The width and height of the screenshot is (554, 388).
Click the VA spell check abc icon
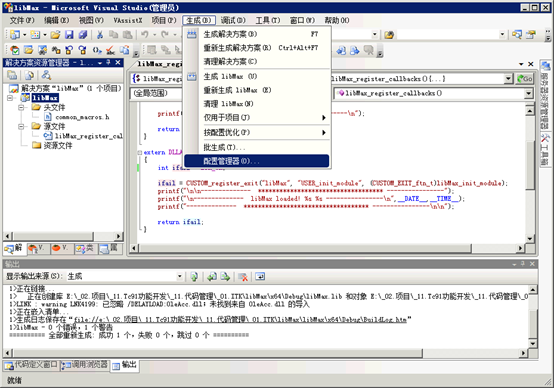click(110, 50)
